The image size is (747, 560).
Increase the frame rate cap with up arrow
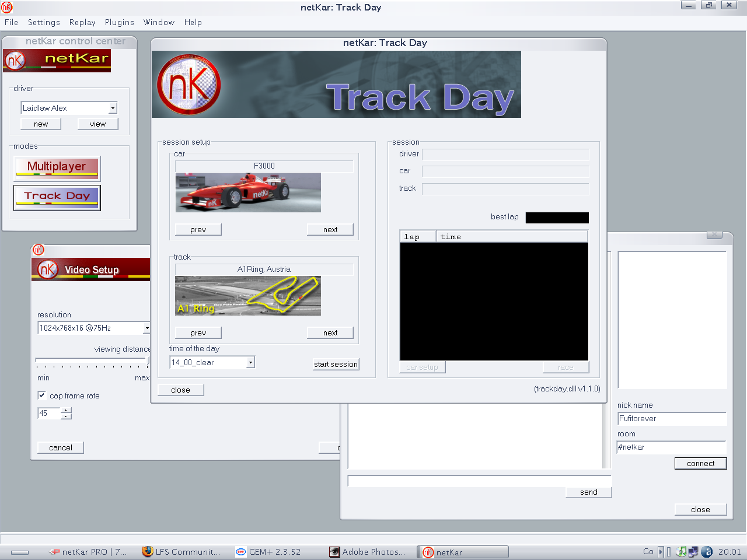[66, 410]
